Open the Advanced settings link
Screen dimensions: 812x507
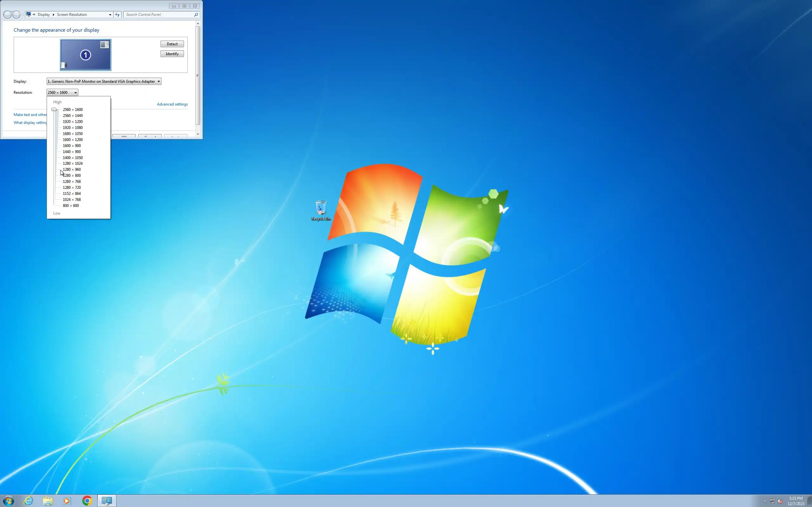pos(172,104)
